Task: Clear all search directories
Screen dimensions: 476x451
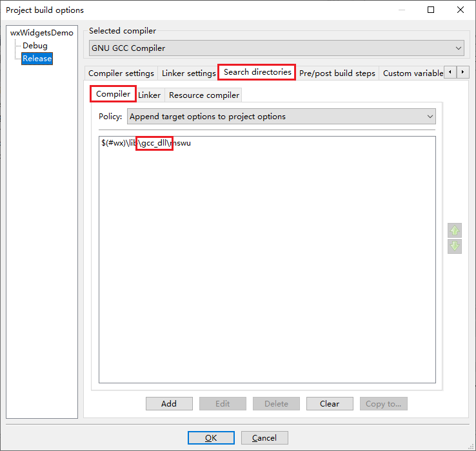Action: click(x=330, y=404)
